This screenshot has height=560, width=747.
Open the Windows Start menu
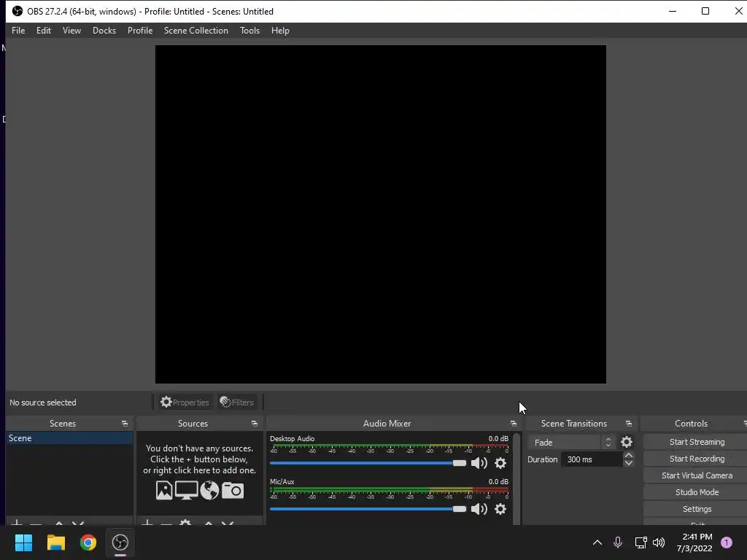(x=23, y=542)
